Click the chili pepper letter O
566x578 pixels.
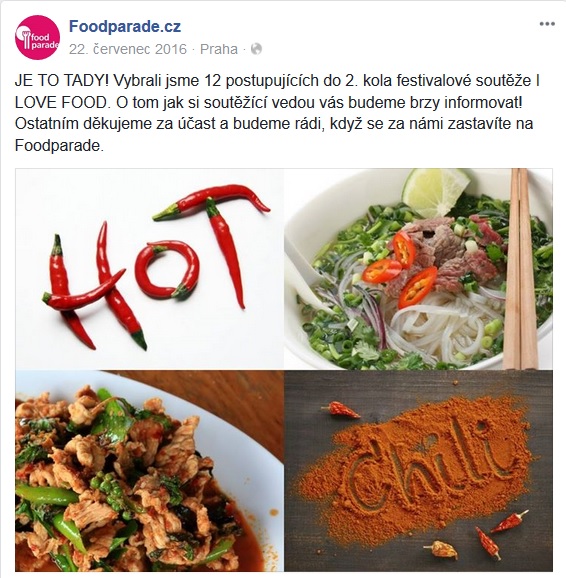click(x=167, y=269)
